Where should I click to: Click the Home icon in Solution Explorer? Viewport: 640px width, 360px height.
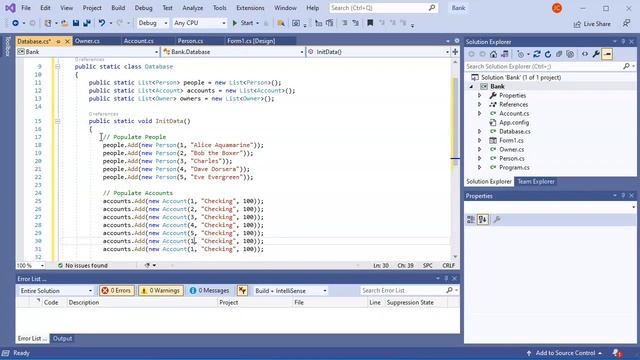493,54
